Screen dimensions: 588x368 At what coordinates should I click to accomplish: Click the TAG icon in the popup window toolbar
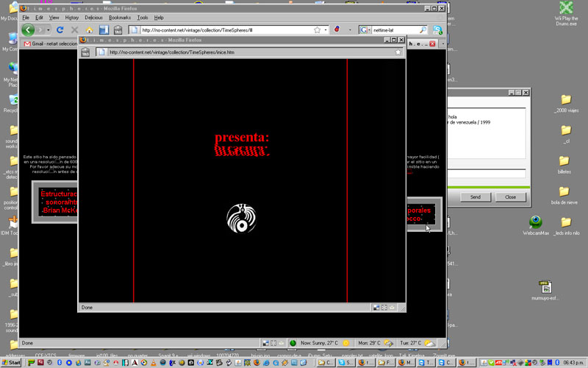click(x=85, y=52)
